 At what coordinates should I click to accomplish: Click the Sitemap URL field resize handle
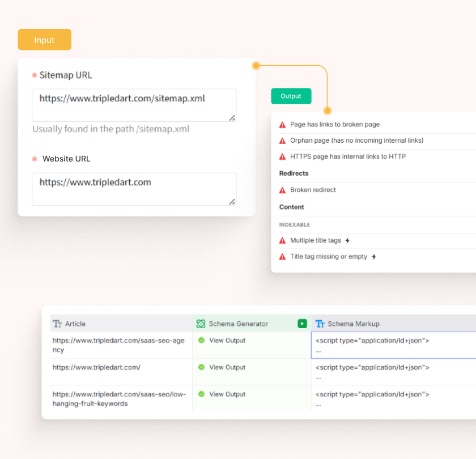coord(232,118)
